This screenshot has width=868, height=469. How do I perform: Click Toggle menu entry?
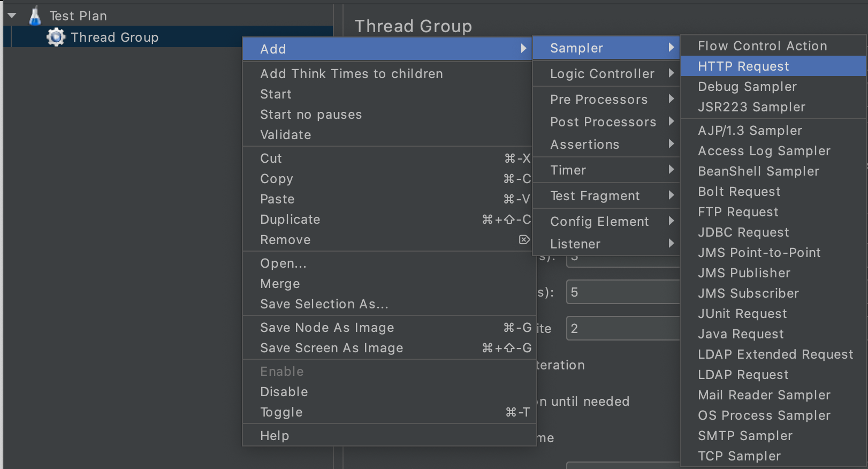[390, 412]
